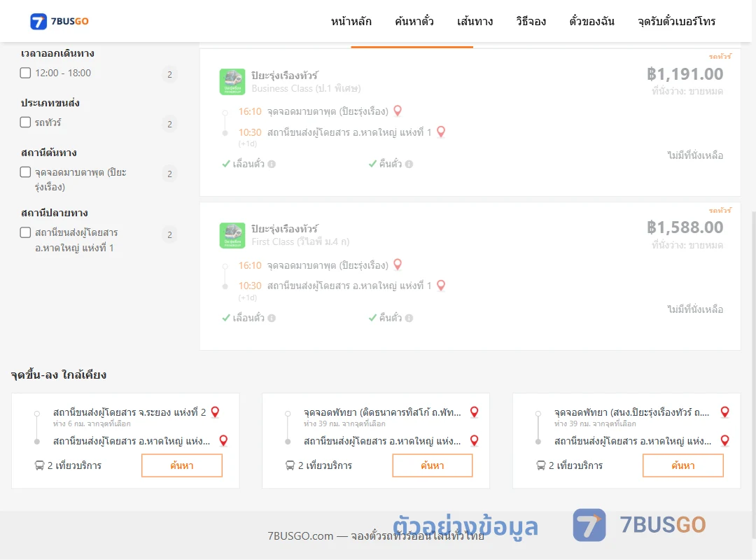756x560 pixels.
Task: Click the ไม่มีที่นั่งเหลือ label on Business Class trip
Action: (695, 155)
